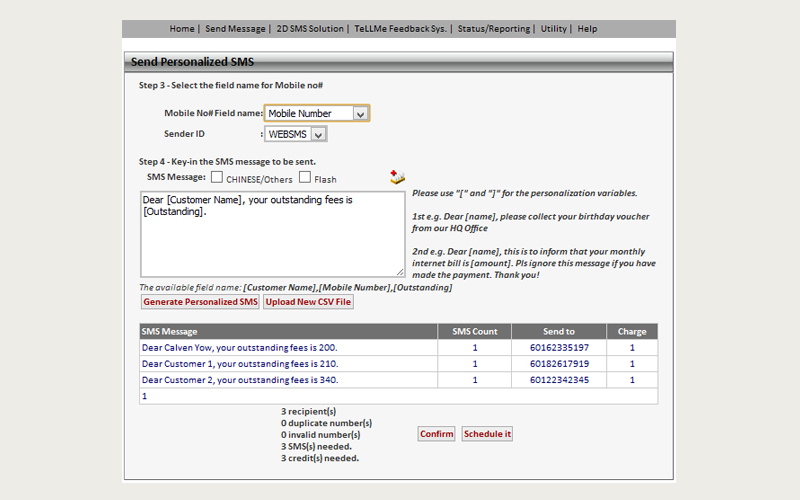The width and height of the screenshot is (800, 500).
Task: Click the Schedule it button
Action: coord(487,434)
